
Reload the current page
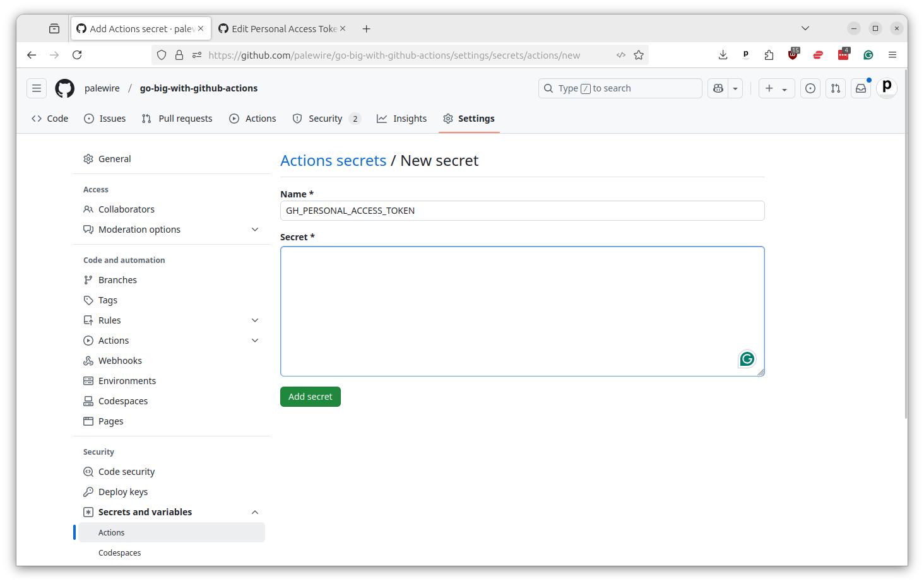77,55
